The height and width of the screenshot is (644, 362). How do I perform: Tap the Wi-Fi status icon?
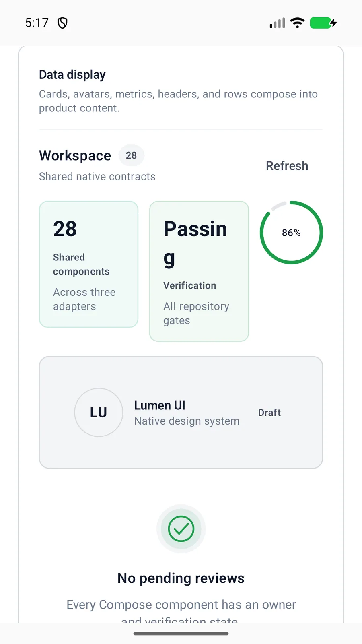click(297, 23)
